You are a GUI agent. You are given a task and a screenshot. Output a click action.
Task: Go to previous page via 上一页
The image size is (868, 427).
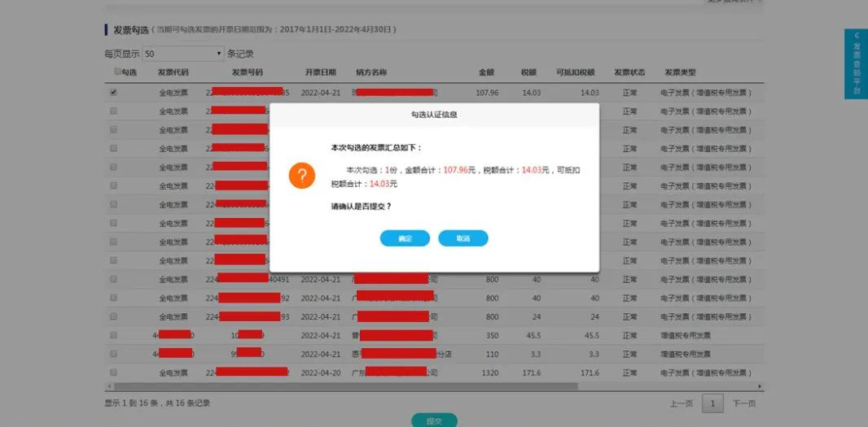point(681,403)
